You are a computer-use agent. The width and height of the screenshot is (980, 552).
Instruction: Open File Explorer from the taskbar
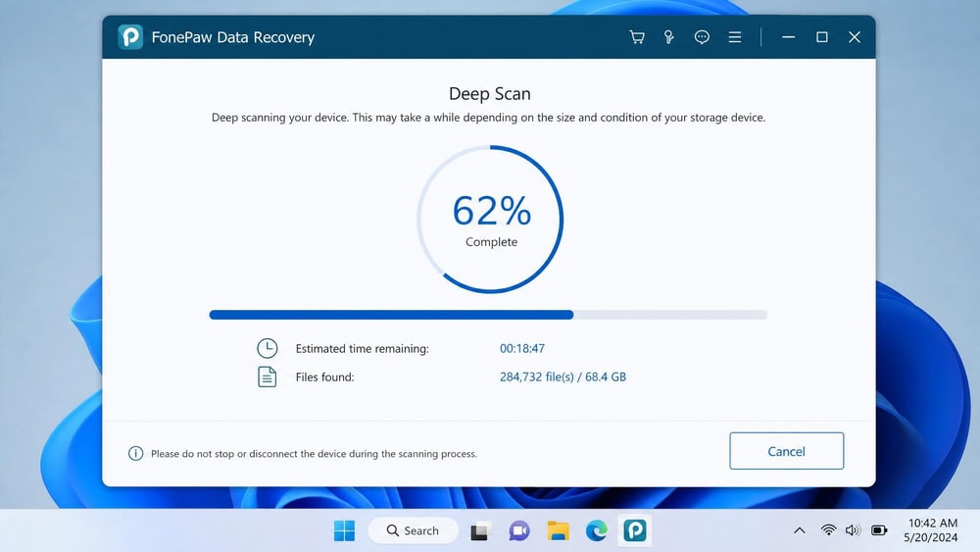(559, 530)
